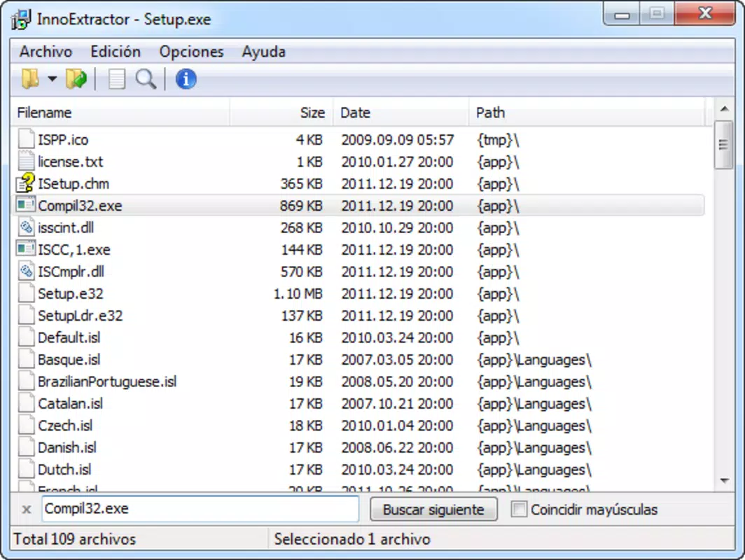
Task: Click the ISPP.ico file icon
Action: click(26, 139)
